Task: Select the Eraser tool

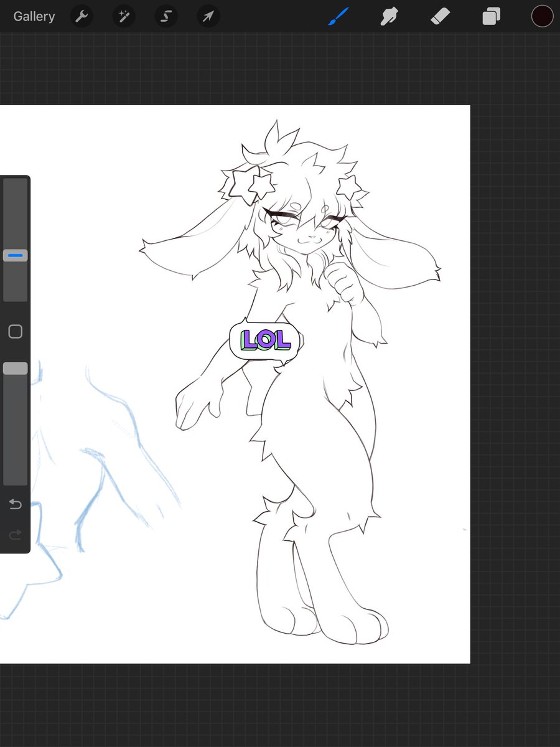Action: click(440, 16)
